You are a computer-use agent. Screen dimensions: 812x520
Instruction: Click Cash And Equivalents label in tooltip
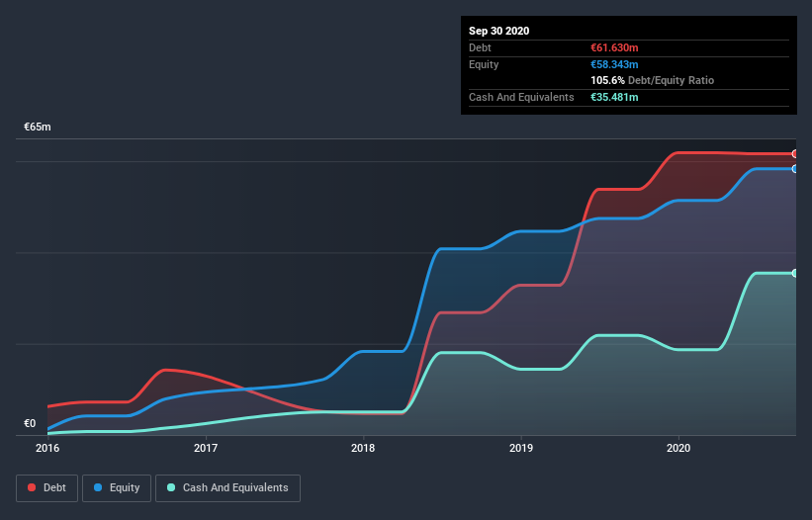click(521, 97)
